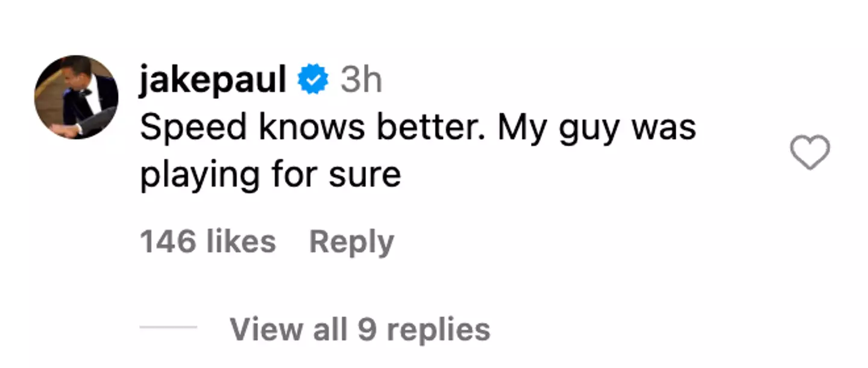View the likes count of 146
The width and height of the screenshot is (868, 368).
click(x=208, y=242)
